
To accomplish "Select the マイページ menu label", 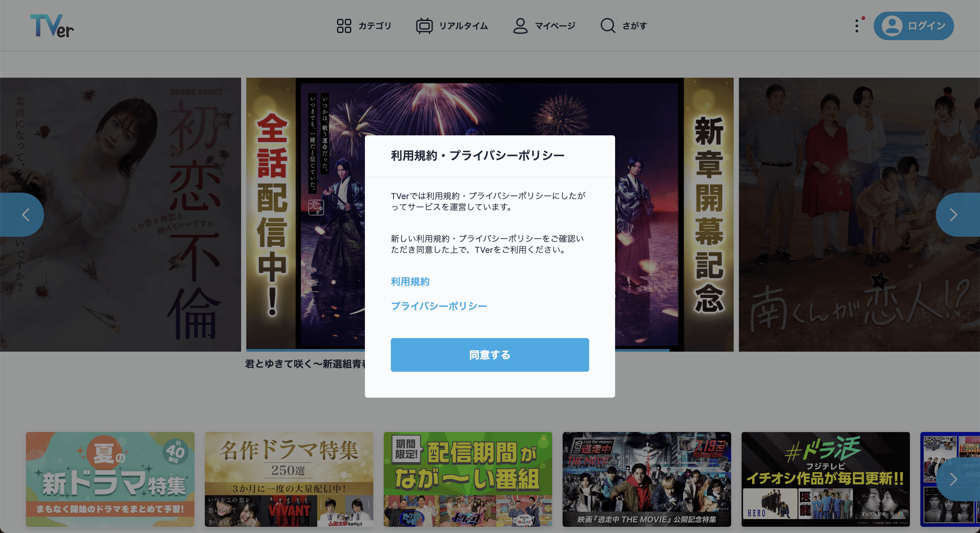I will [555, 26].
